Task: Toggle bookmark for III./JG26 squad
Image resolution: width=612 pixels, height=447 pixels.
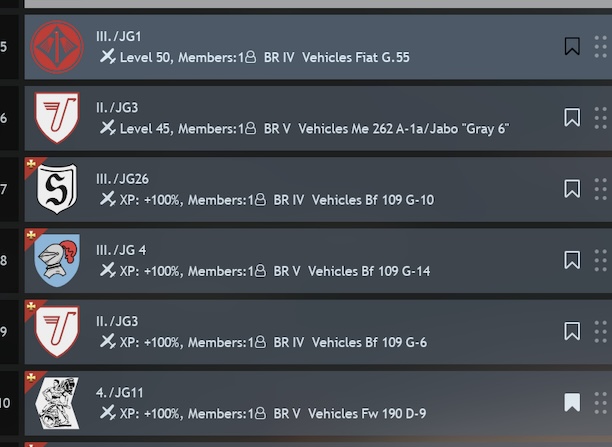Action: coord(572,189)
